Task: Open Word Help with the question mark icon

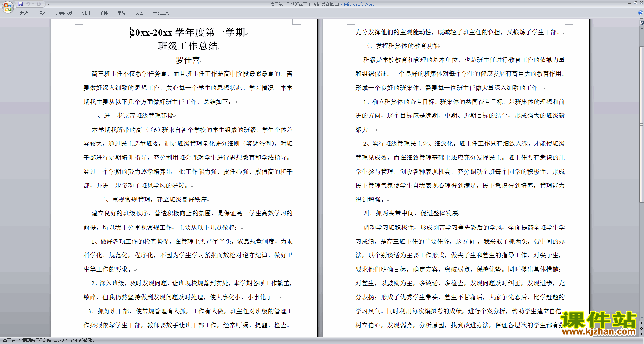Action: pyautogui.click(x=641, y=13)
